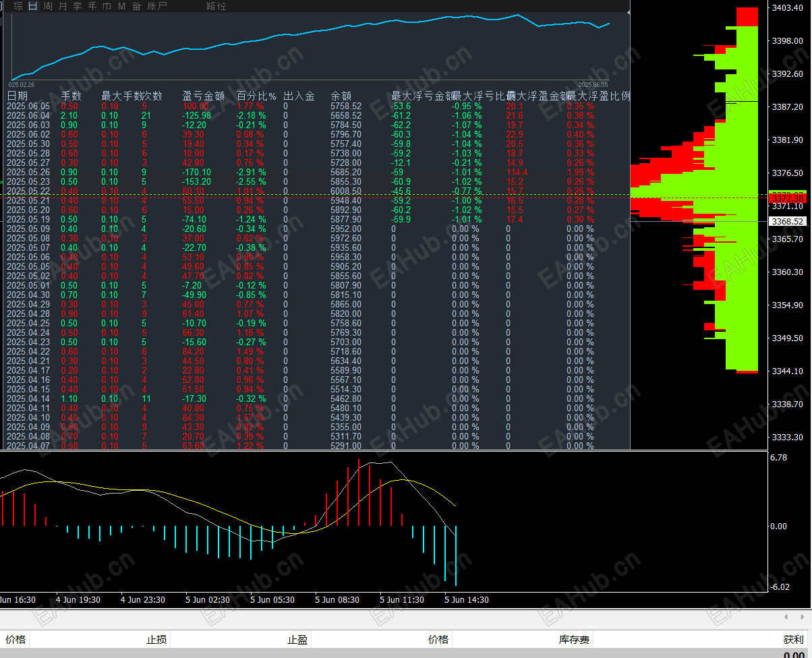Click the 库存费 header in bottom table

[x=574, y=640]
